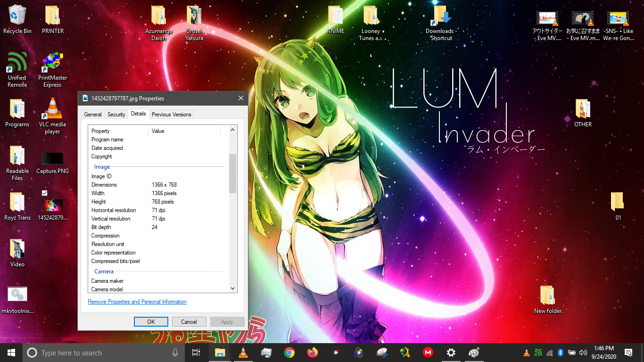The width and height of the screenshot is (644, 362).
Task: Open the Action Center notifications icon
Action: (628, 353)
